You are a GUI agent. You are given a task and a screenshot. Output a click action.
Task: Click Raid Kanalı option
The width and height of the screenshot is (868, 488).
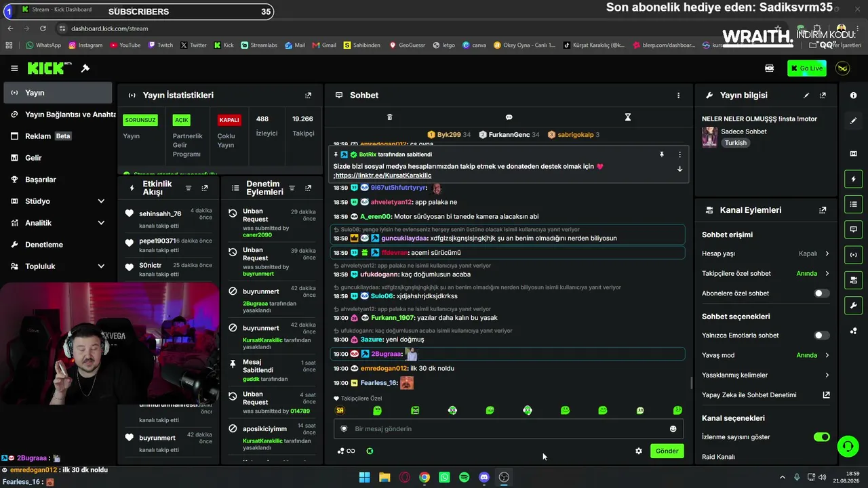pyautogui.click(x=718, y=457)
